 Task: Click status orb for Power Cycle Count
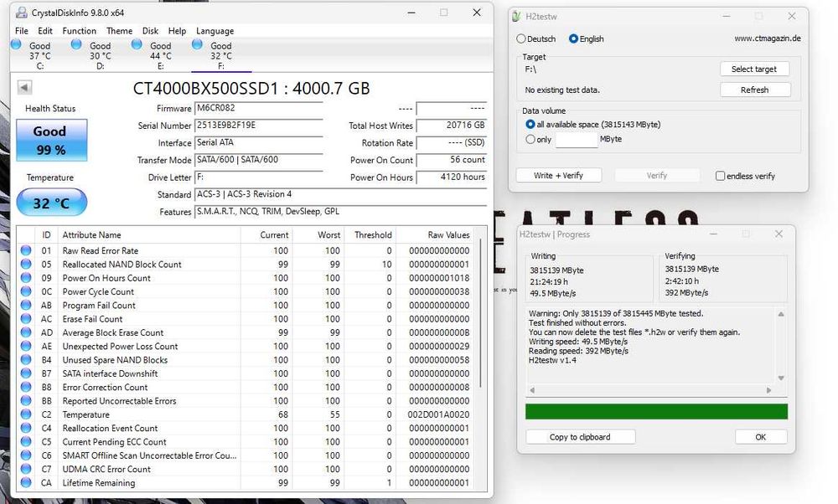(26, 291)
